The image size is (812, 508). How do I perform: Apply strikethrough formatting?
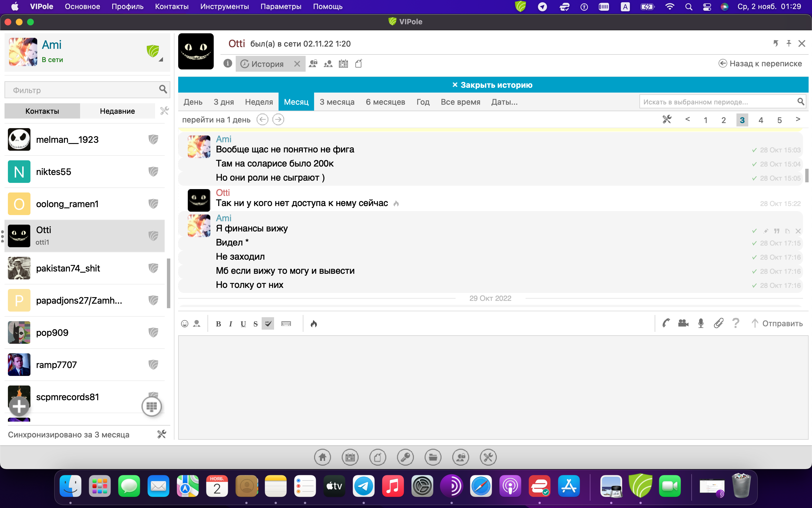(256, 324)
